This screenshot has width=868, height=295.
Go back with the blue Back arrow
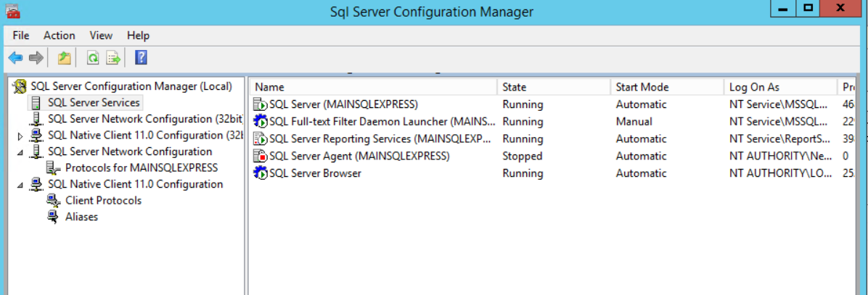pyautogui.click(x=15, y=58)
